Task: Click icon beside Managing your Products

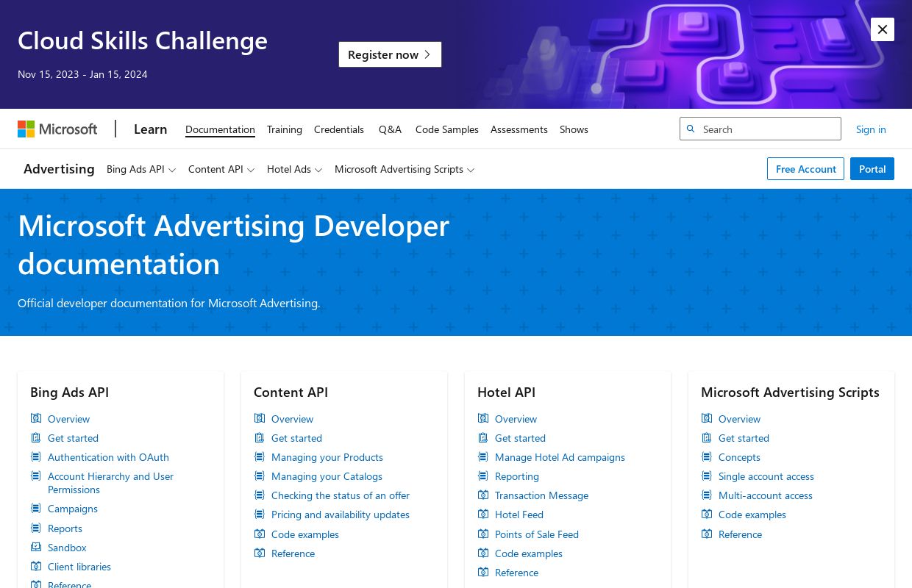Action: click(260, 456)
